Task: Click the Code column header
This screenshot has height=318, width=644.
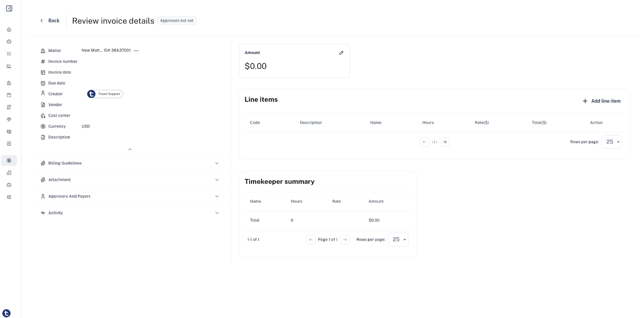Action: (x=255, y=123)
